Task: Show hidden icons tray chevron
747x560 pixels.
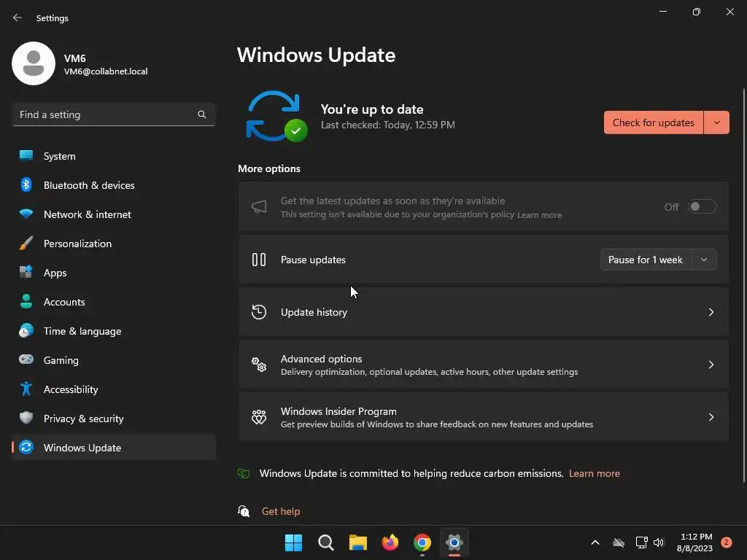Action: [595, 542]
